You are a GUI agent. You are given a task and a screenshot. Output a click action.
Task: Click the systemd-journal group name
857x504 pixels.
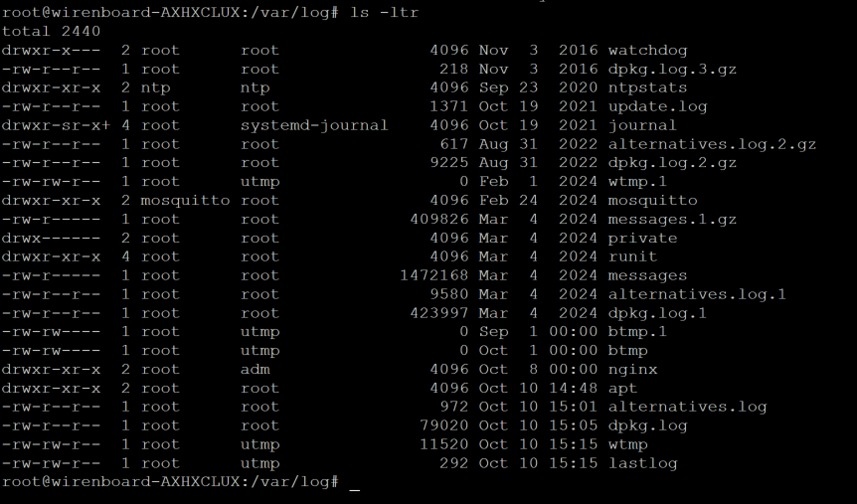(x=314, y=125)
